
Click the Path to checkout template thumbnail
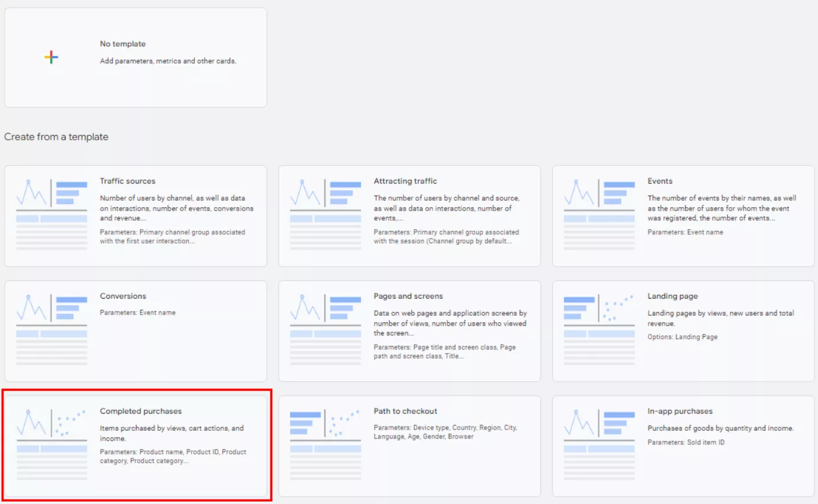pos(325,445)
